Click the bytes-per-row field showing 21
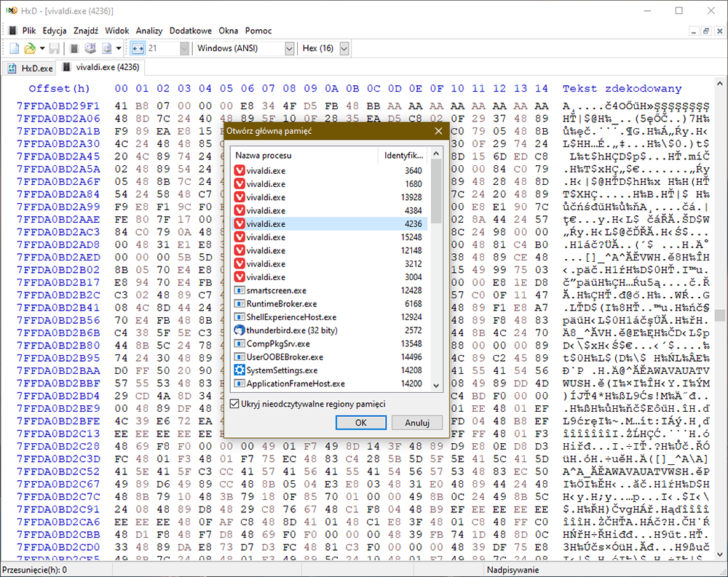Screen dimensions: 728x577 [x=163, y=48]
